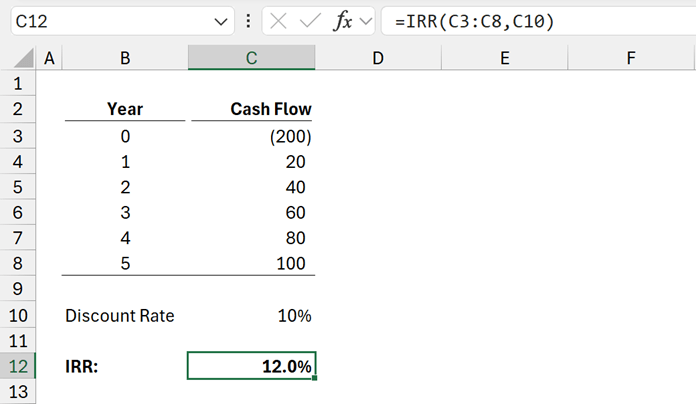The width and height of the screenshot is (696, 404).
Task: Click the Year header cell
Action: (124, 109)
